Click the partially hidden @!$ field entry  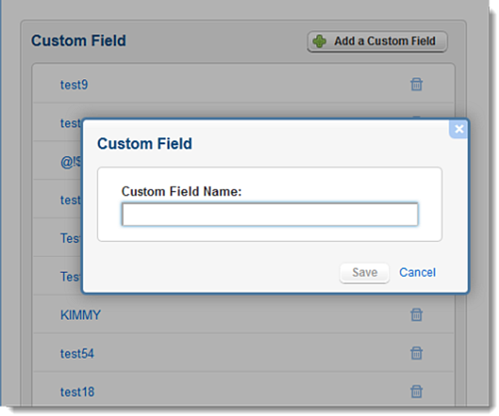(71, 162)
